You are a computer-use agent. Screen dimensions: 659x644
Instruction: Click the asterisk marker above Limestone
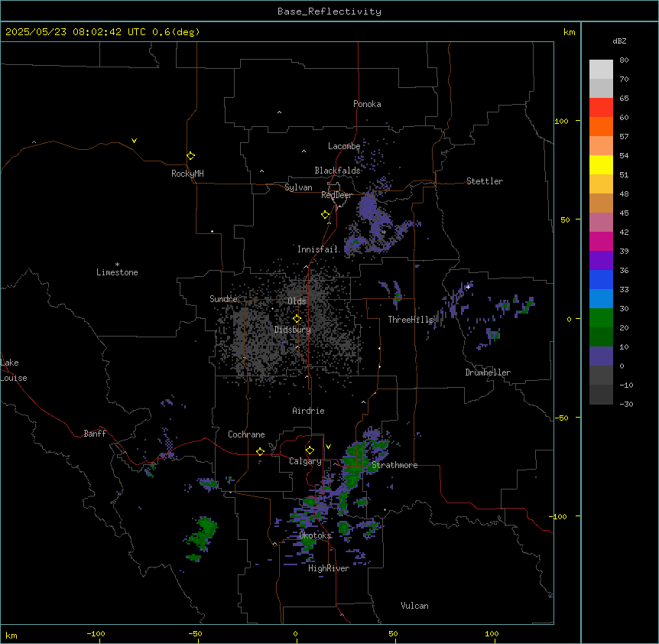pyautogui.click(x=117, y=265)
